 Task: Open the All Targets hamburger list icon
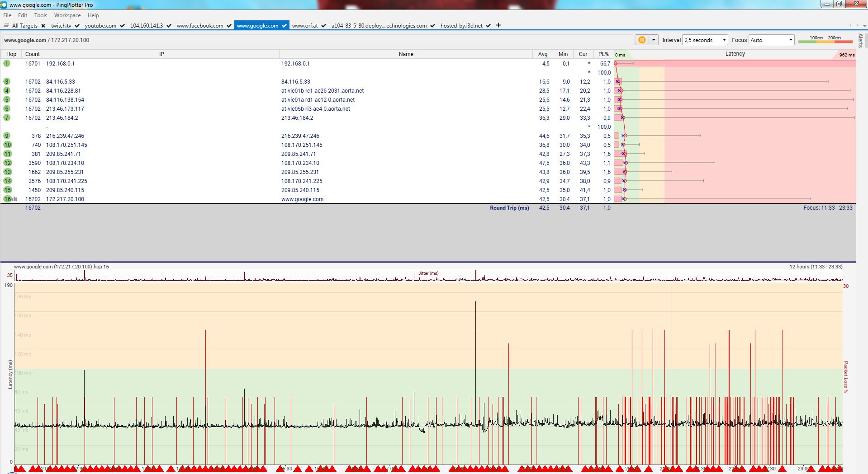(6, 26)
